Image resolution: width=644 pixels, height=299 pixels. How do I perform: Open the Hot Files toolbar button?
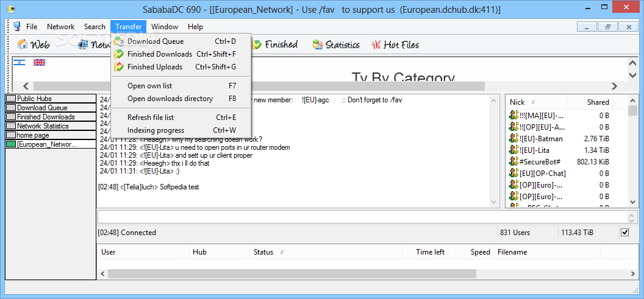395,44
